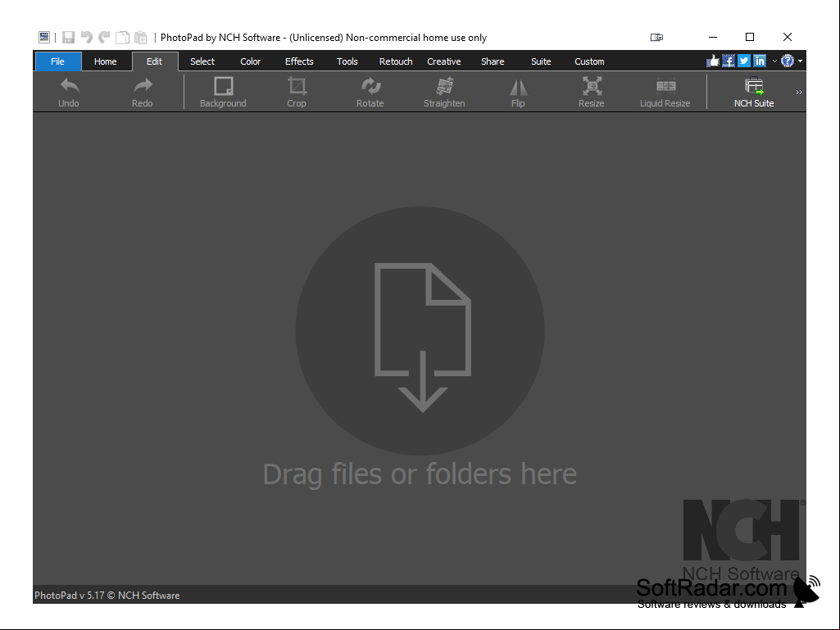Open the Suite tab
Viewport: 840px width, 630px height.
tap(541, 61)
